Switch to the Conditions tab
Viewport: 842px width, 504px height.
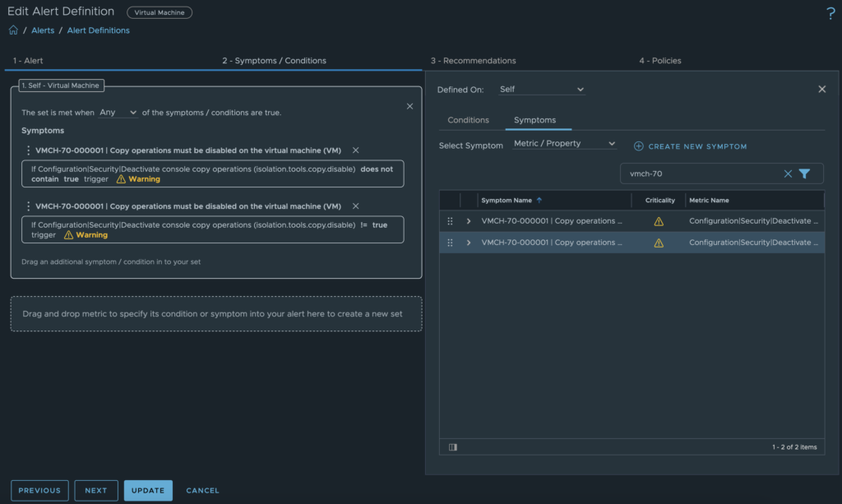468,120
